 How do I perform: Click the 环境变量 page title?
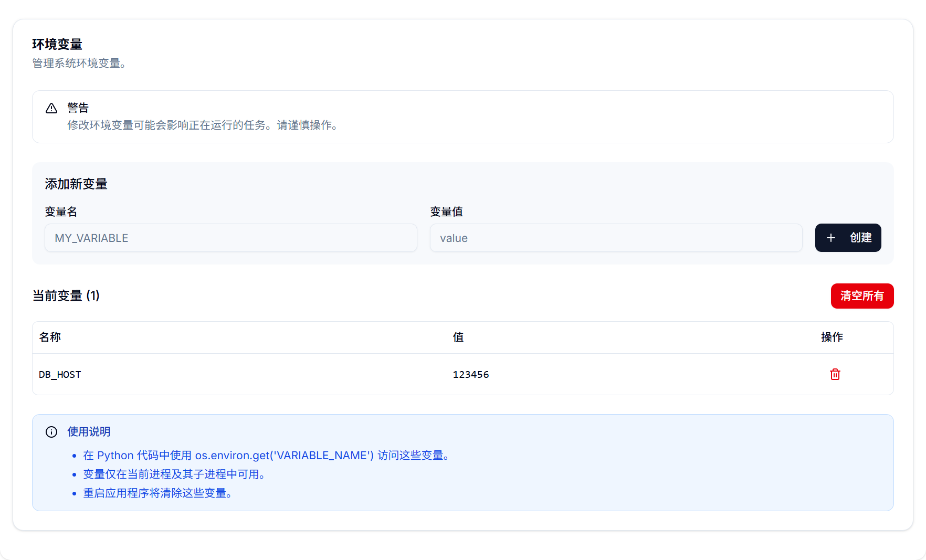coord(57,45)
